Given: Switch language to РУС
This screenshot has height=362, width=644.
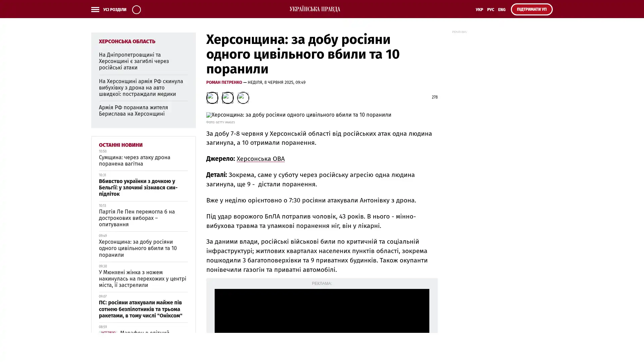Looking at the screenshot, I should [490, 9].
